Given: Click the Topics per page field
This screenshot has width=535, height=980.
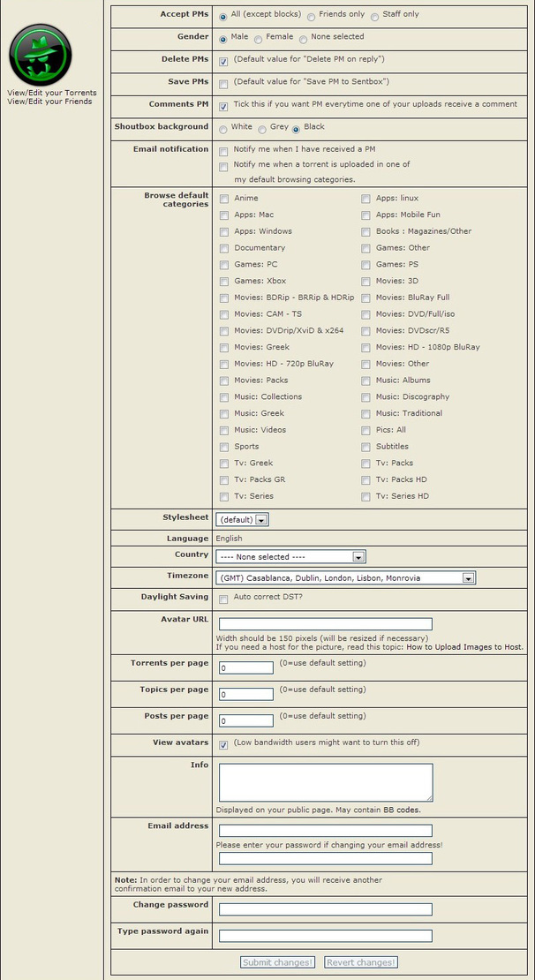Looking at the screenshot, I should coord(246,694).
